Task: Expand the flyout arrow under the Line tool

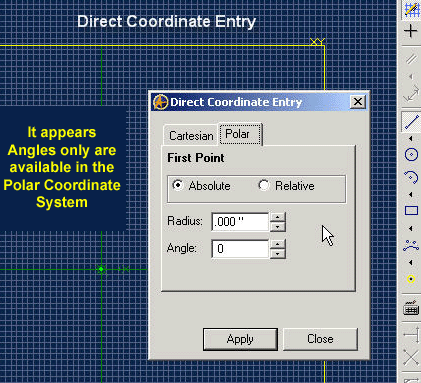Action: tap(411, 138)
